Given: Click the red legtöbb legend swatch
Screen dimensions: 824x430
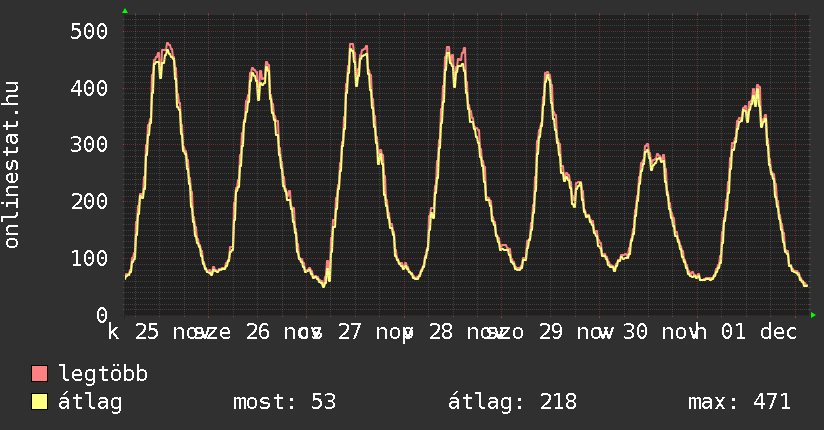Looking at the screenshot, I should (40, 374).
